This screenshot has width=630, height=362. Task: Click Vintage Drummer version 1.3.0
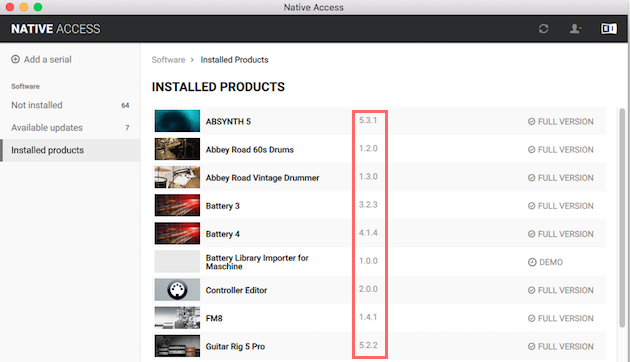coord(368,177)
